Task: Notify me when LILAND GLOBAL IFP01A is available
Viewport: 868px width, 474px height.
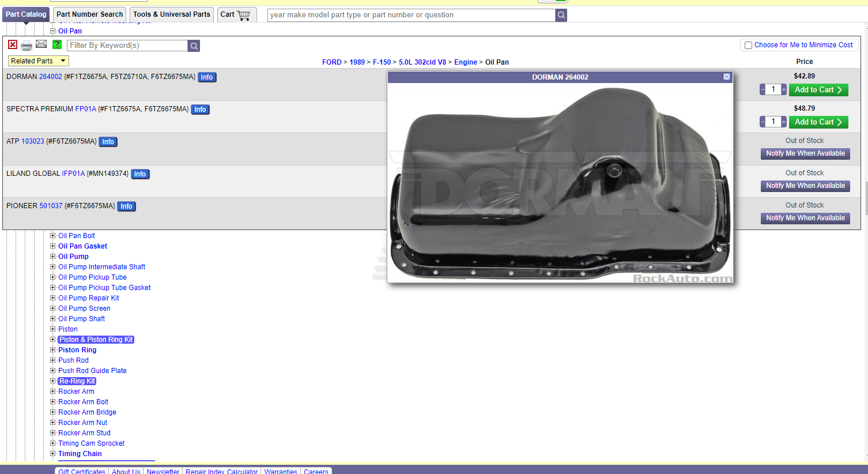Action: pos(805,186)
